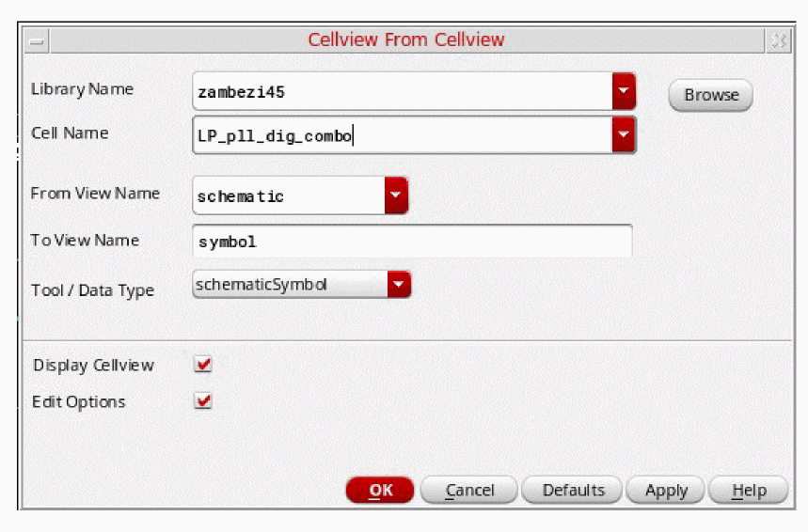Open the Library Name dropdown arrow
This screenshot has height=532, width=808.
click(624, 91)
